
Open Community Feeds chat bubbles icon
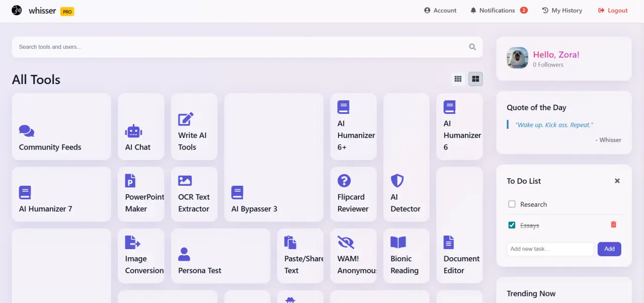[x=27, y=131]
